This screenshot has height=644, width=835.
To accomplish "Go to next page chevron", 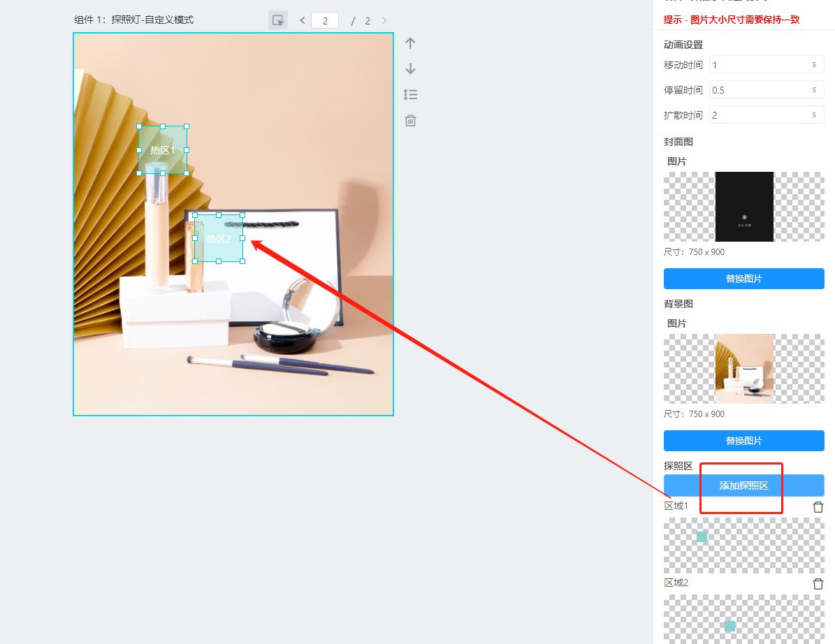I will pos(384,20).
